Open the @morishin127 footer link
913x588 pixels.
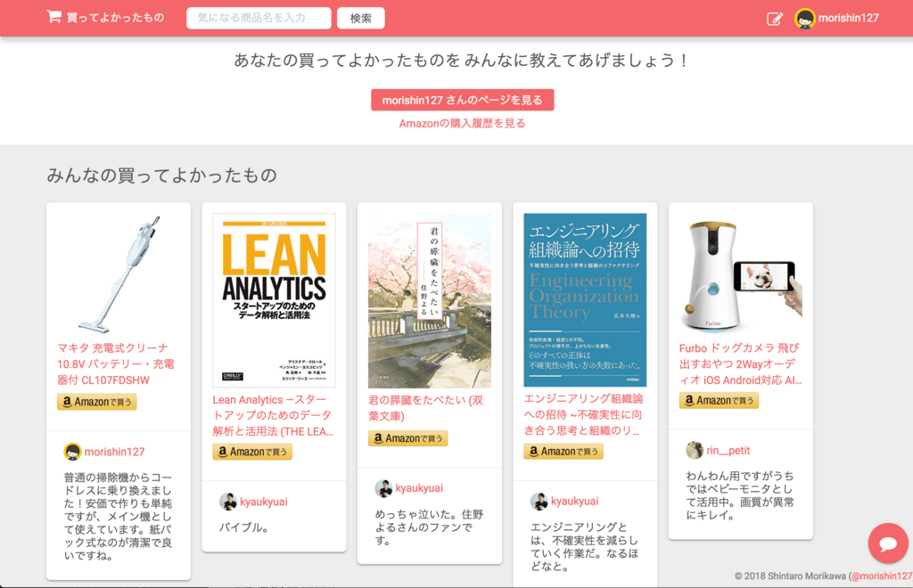coord(881,576)
